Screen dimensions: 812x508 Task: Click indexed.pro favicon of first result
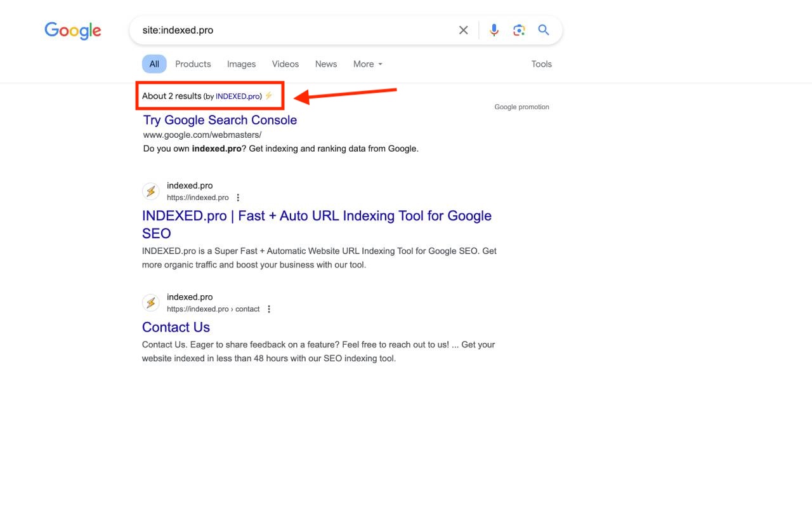[x=151, y=191]
